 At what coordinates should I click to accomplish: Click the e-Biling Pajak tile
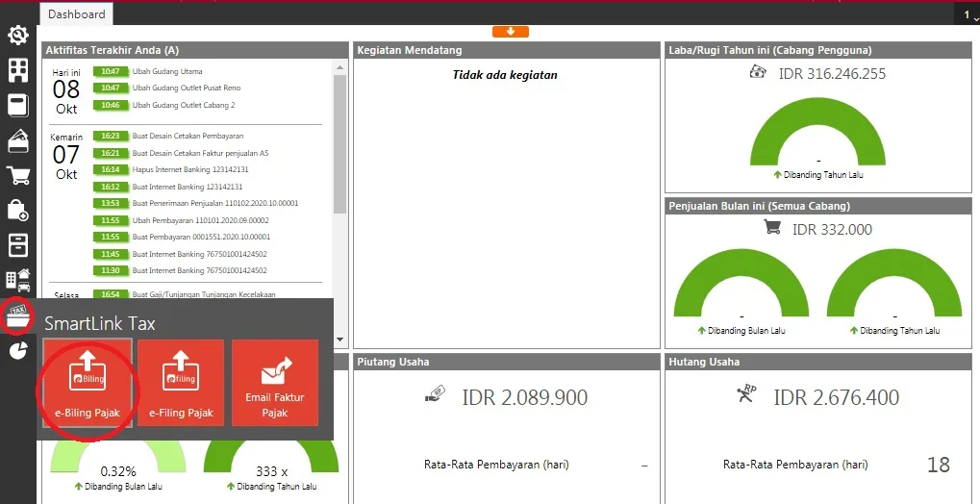[x=88, y=384]
